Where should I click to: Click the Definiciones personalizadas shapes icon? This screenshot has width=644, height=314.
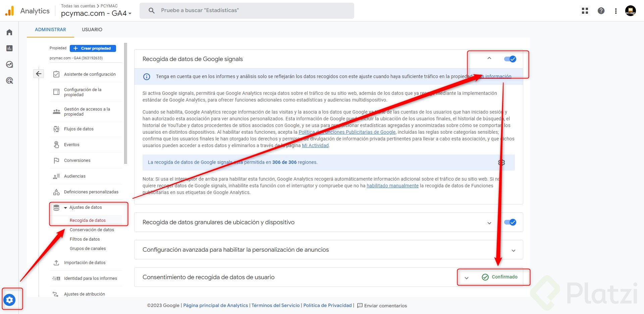(x=56, y=192)
